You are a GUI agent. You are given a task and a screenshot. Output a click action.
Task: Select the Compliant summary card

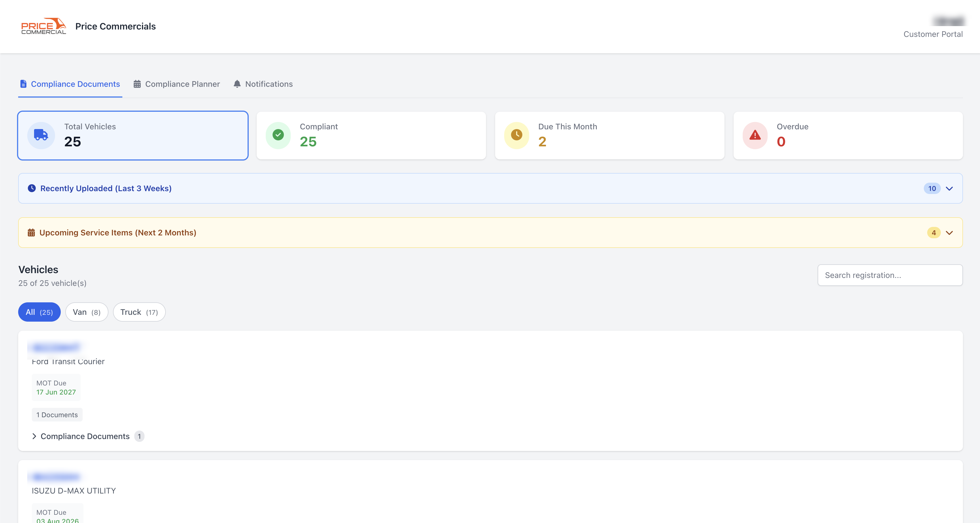[371, 135]
